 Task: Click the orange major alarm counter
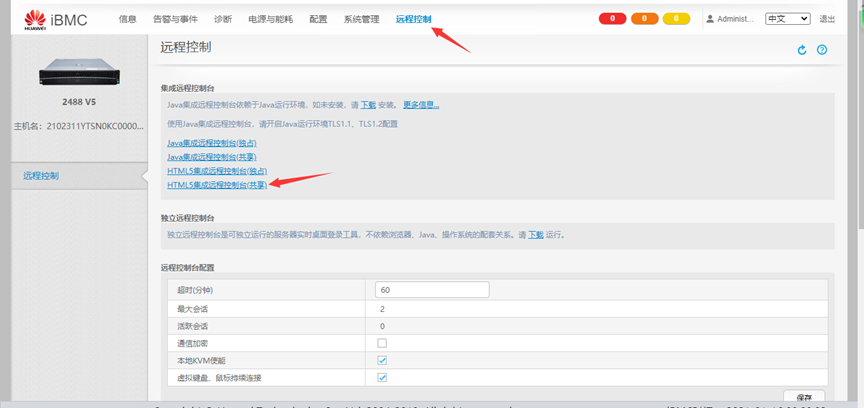tap(644, 19)
